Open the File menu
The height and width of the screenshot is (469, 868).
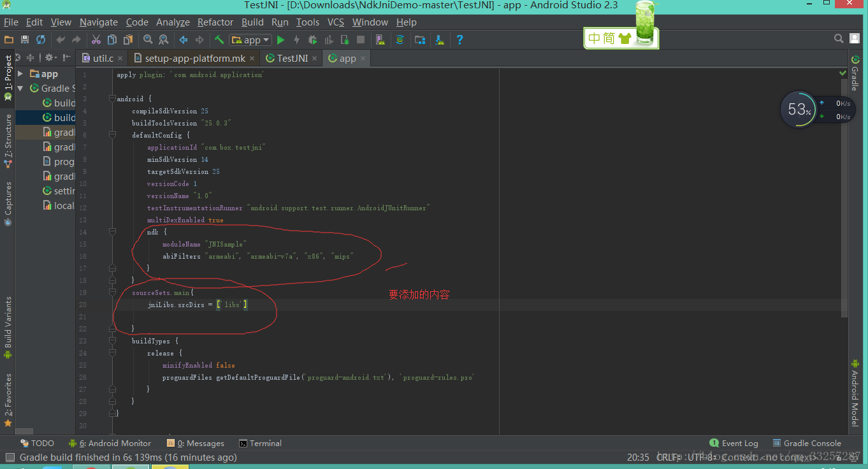click(x=11, y=22)
